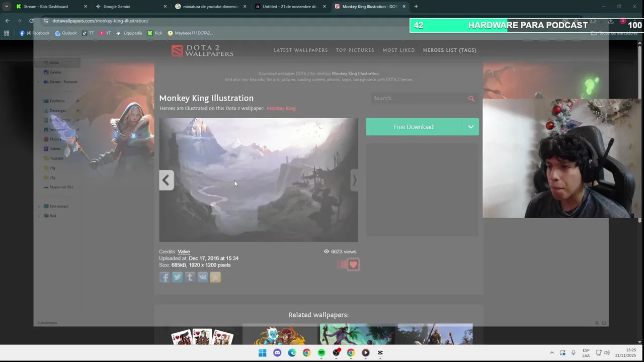Open the playing cards related wallpaper

tap(202, 336)
